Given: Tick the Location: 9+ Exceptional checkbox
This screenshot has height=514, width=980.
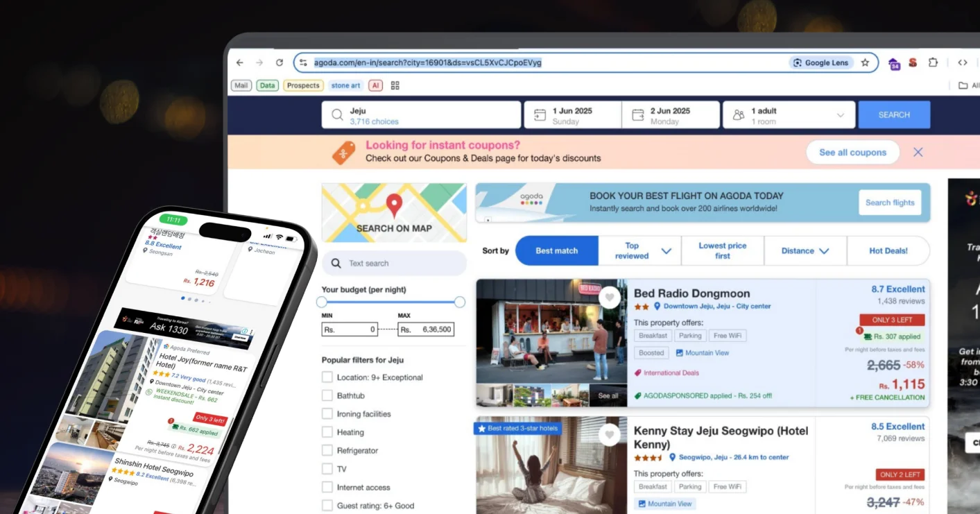Looking at the screenshot, I should click(x=327, y=377).
